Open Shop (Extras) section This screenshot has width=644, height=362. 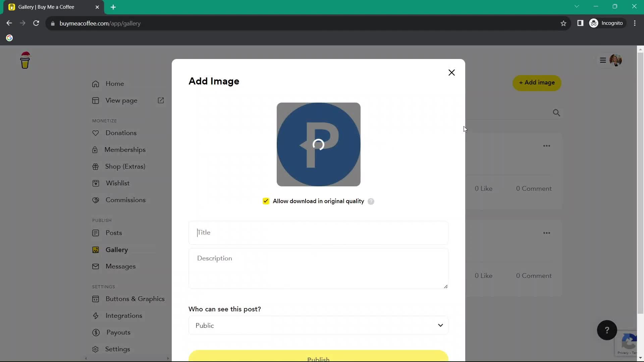click(125, 167)
